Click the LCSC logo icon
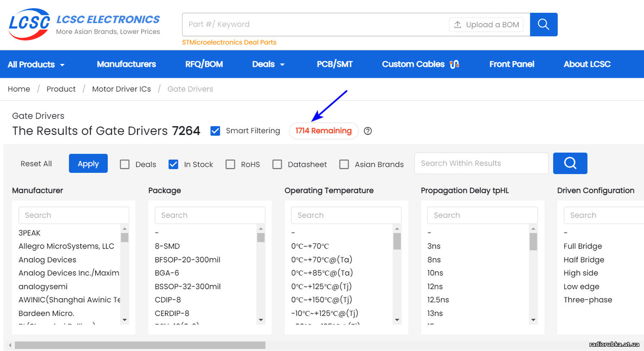This screenshot has width=644, height=351. [x=29, y=24]
